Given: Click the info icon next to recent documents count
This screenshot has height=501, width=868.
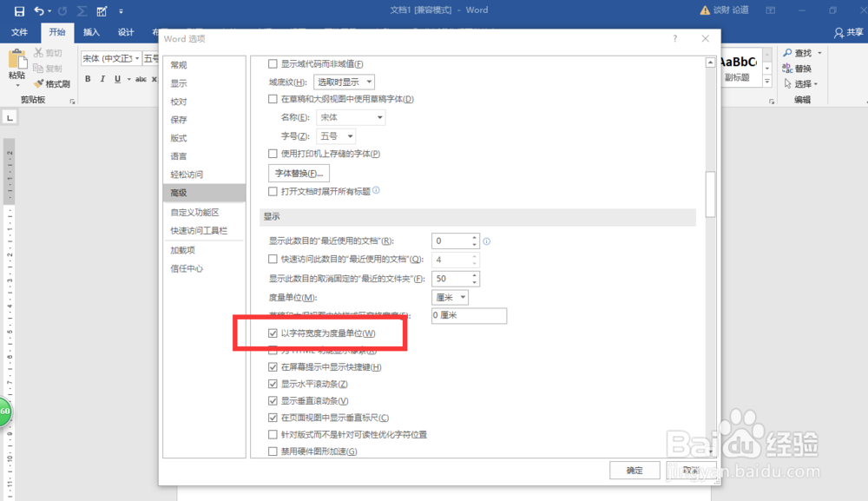Looking at the screenshot, I should coord(487,241).
